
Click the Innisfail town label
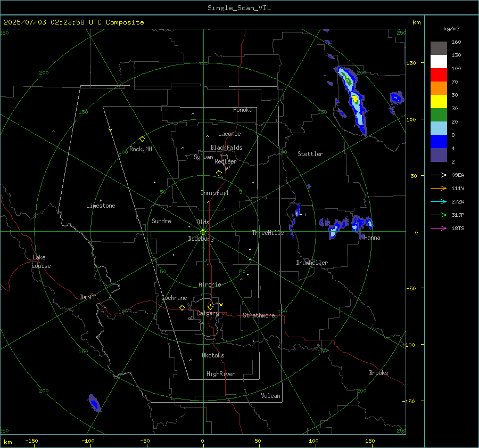214,193
